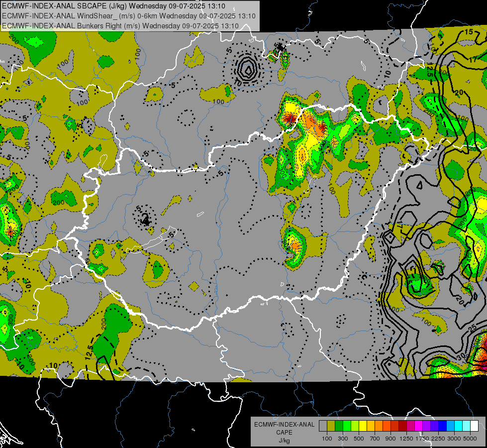The image size is (487, 448).
Task: Select the 5000 tick label in legend
Action: pyautogui.click(x=470, y=439)
